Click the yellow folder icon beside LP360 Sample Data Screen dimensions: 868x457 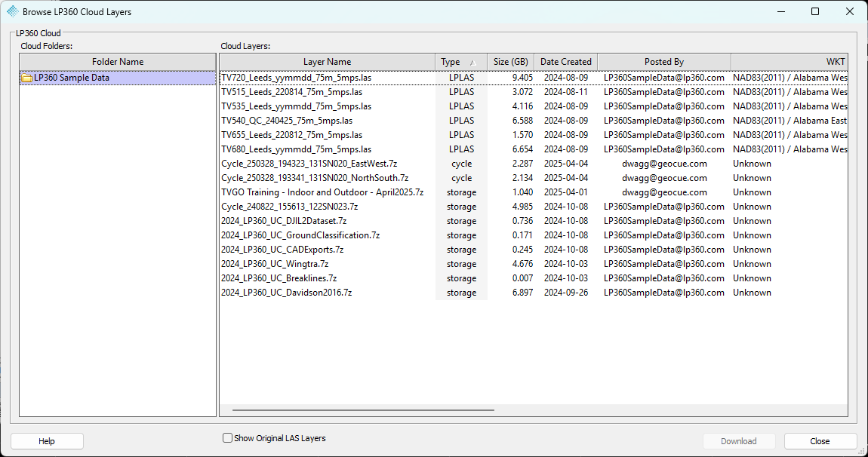(26, 78)
